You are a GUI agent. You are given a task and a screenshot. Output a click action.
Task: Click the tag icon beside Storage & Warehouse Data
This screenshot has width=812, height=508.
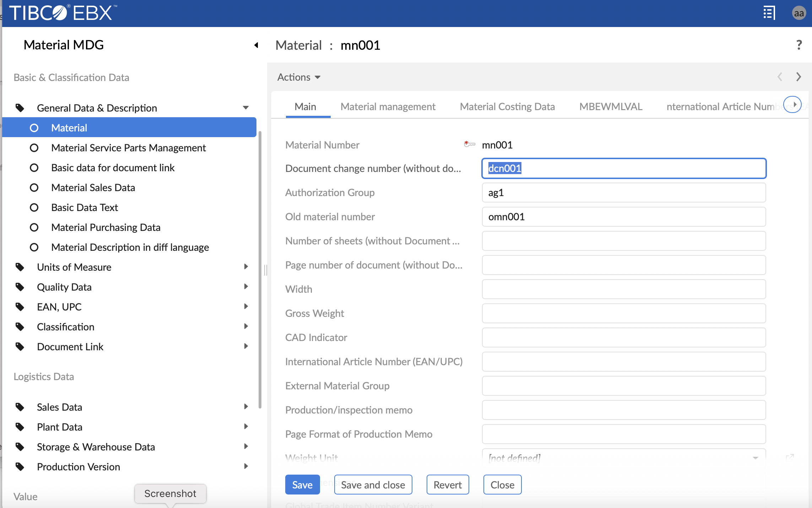(x=20, y=447)
